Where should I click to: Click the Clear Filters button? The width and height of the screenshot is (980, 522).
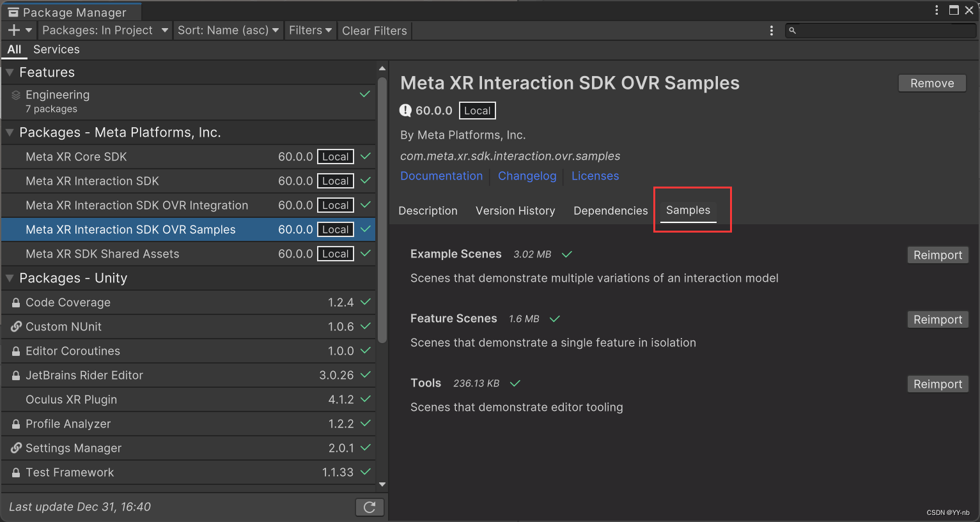(375, 31)
